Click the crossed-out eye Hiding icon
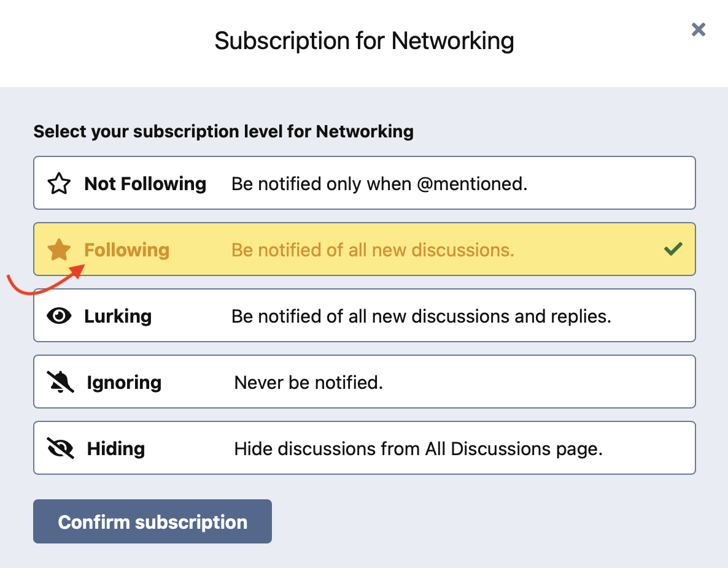The image size is (728, 568). click(x=60, y=448)
